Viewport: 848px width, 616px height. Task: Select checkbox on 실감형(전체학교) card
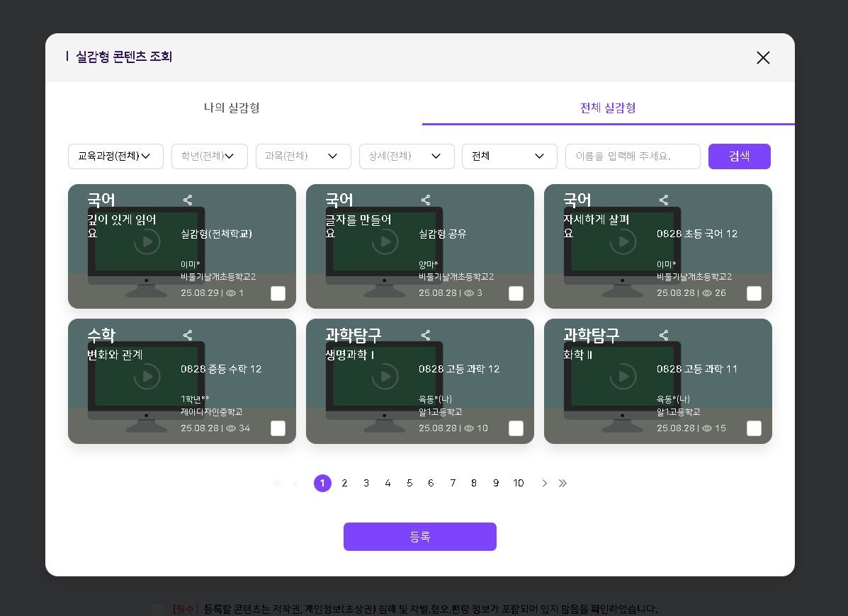coord(278,293)
